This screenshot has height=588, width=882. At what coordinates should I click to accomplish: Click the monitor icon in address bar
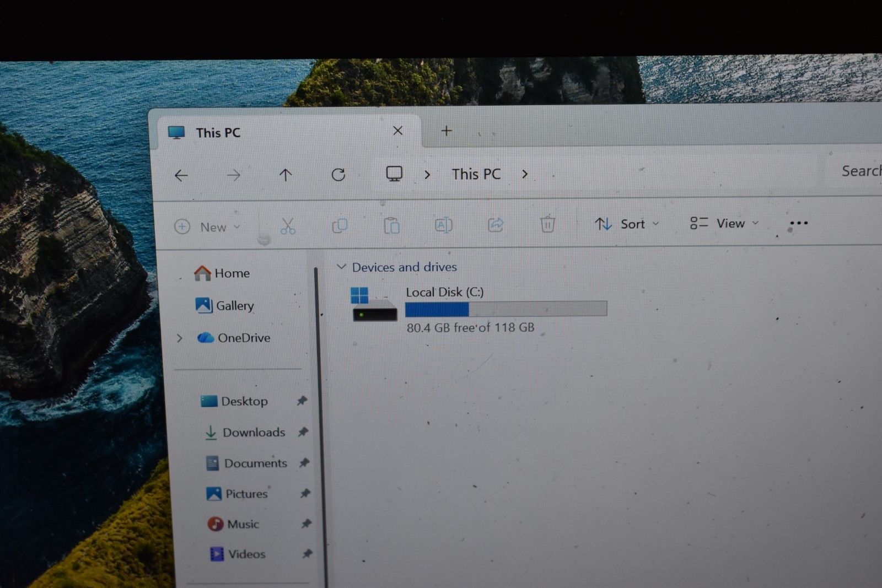click(394, 174)
